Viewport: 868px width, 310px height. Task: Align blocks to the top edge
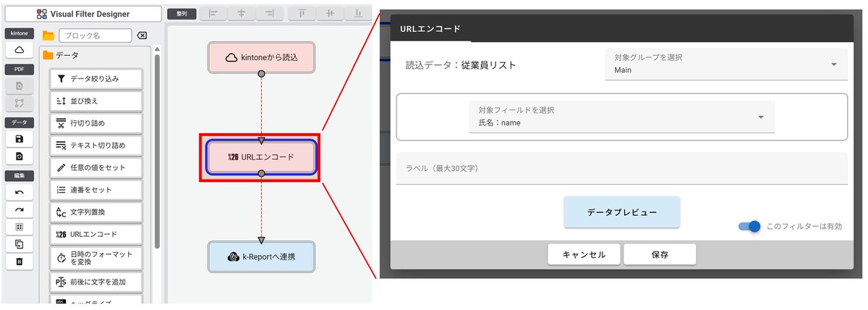[x=301, y=13]
